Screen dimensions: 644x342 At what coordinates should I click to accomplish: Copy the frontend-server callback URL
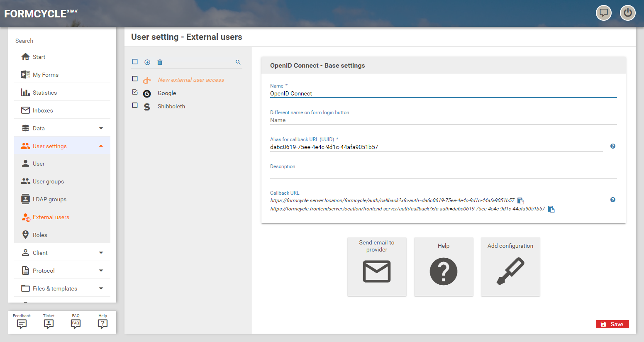(x=551, y=209)
